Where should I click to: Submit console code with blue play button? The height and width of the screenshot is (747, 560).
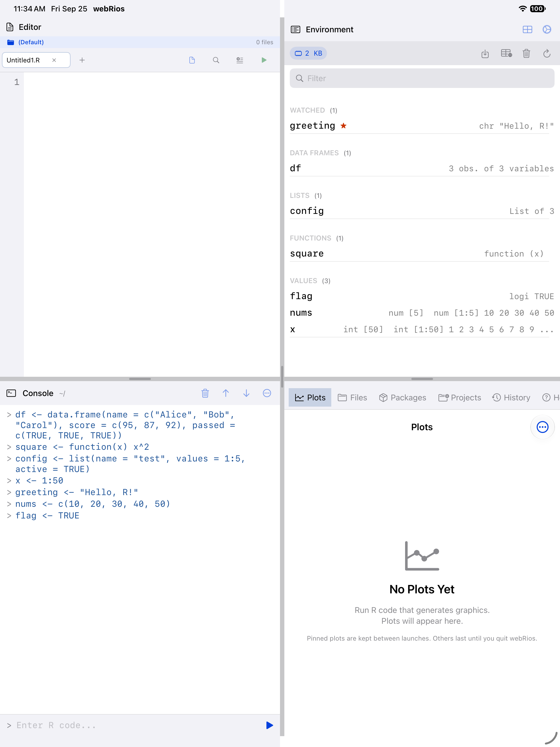pos(269,725)
